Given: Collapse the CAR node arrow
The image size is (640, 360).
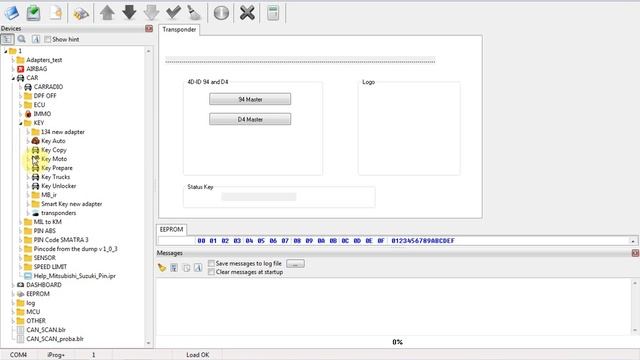Looking at the screenshot, I should [x=13, y=78].
